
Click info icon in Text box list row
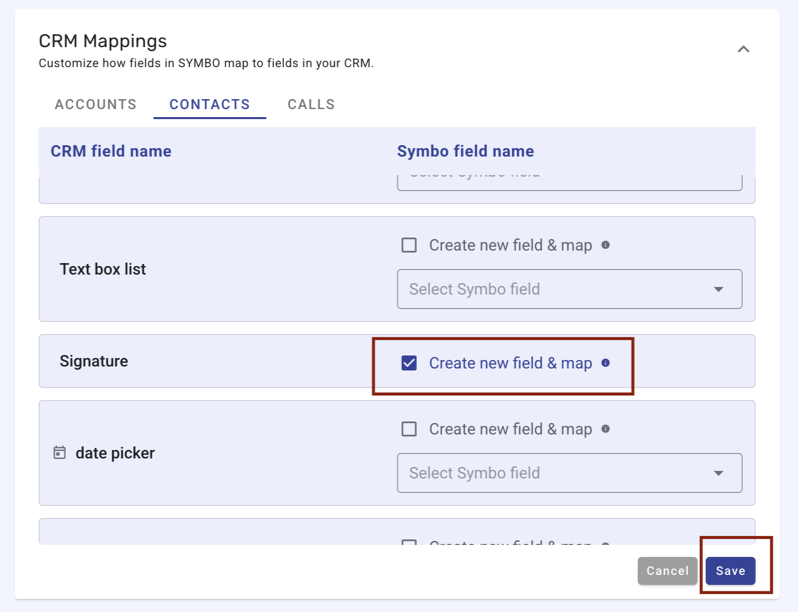click(605, 245)
